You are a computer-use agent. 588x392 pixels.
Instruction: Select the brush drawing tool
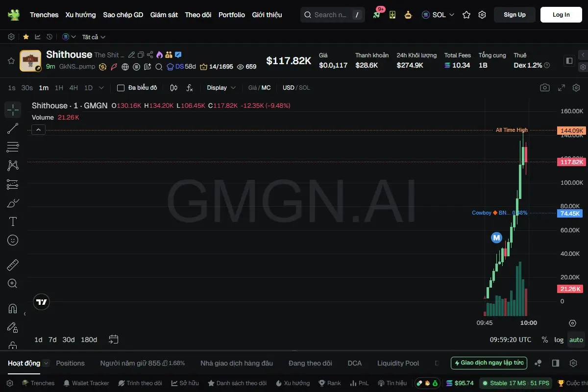point(13,203)
